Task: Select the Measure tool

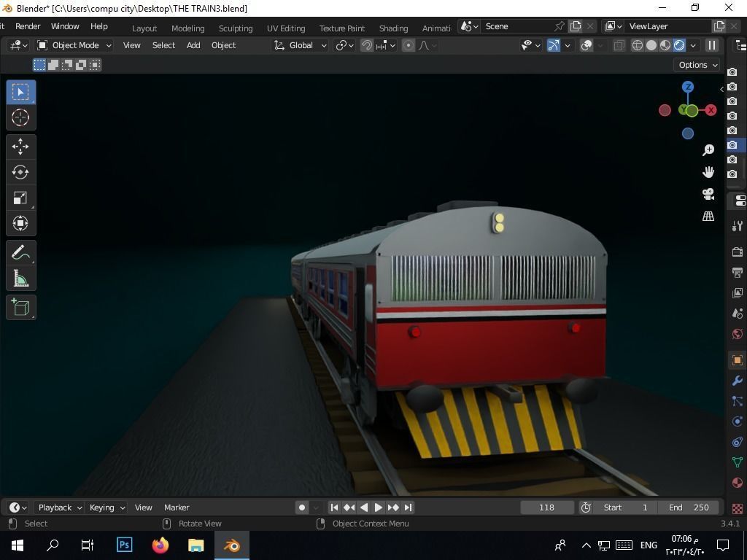Action: click(x=20, y=278)
